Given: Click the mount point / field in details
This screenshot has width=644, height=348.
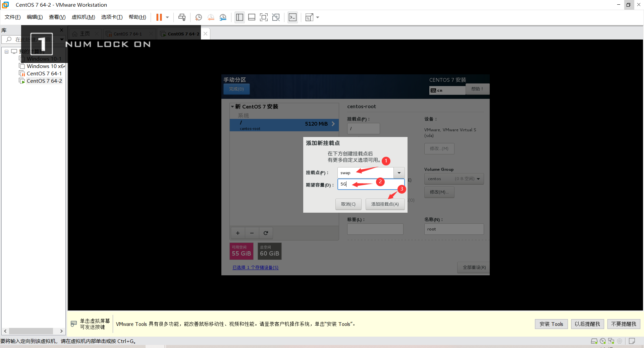Looking at the screenshot, I should coord(364,129).
